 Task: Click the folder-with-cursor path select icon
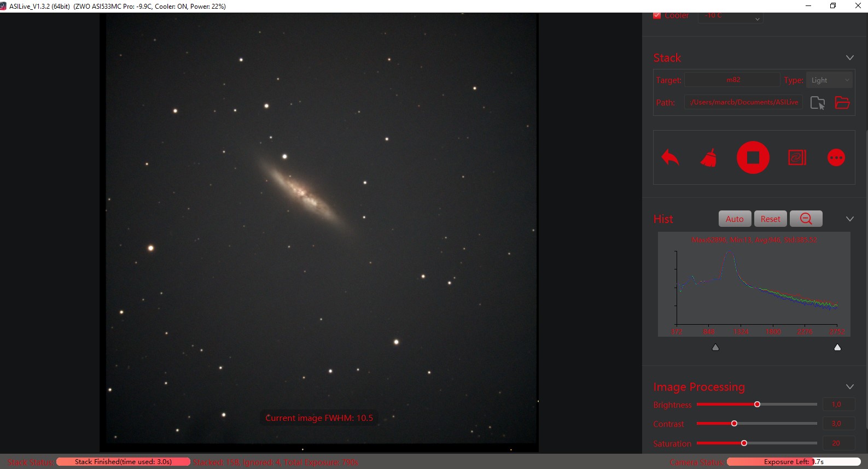(818, 102)
